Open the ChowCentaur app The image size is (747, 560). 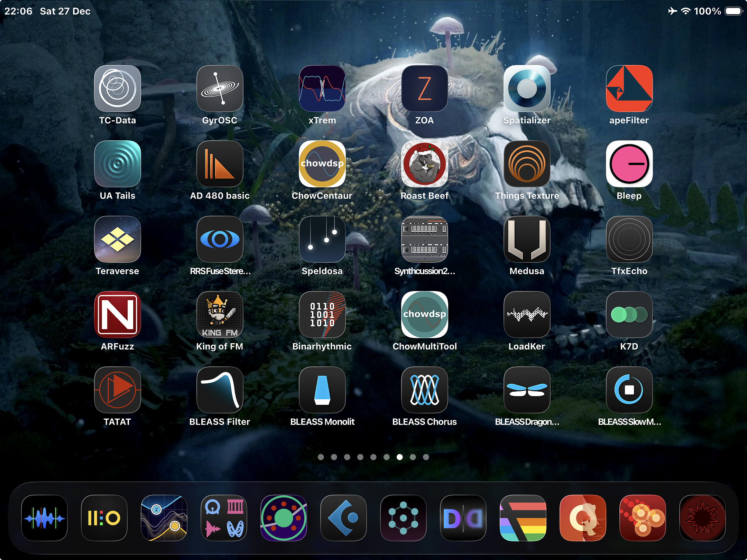tap(322, 164)
